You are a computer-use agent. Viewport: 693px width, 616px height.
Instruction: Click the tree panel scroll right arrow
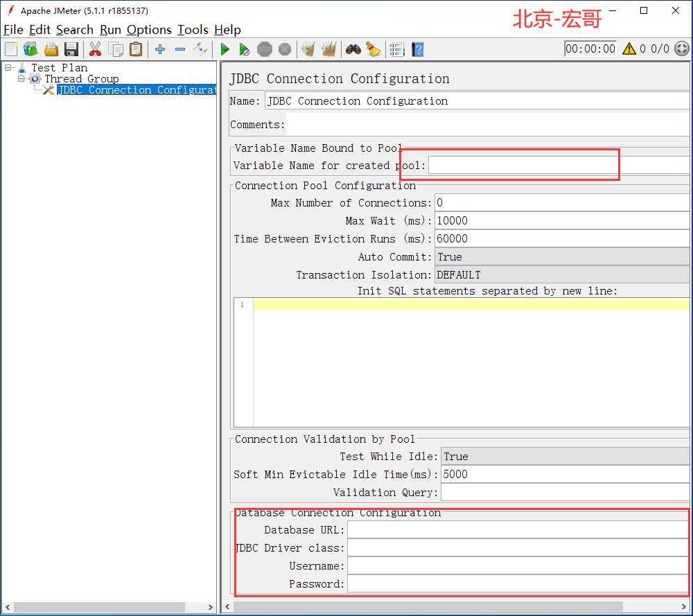tap(211, 607)
